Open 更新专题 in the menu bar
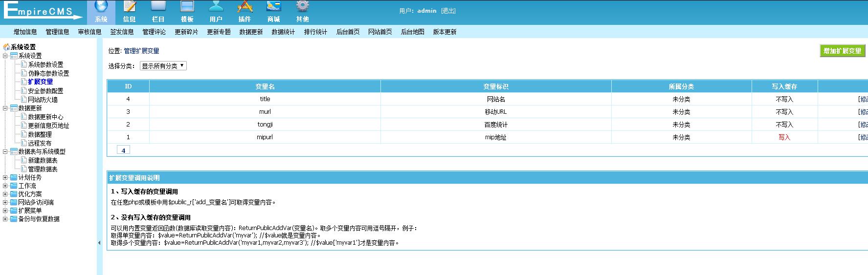 click(x=219, y=32)
